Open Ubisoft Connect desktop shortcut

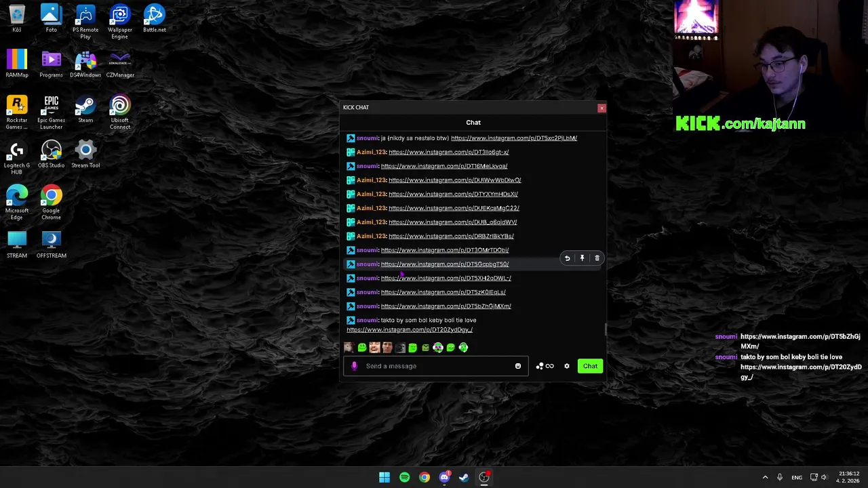point(120,113)
